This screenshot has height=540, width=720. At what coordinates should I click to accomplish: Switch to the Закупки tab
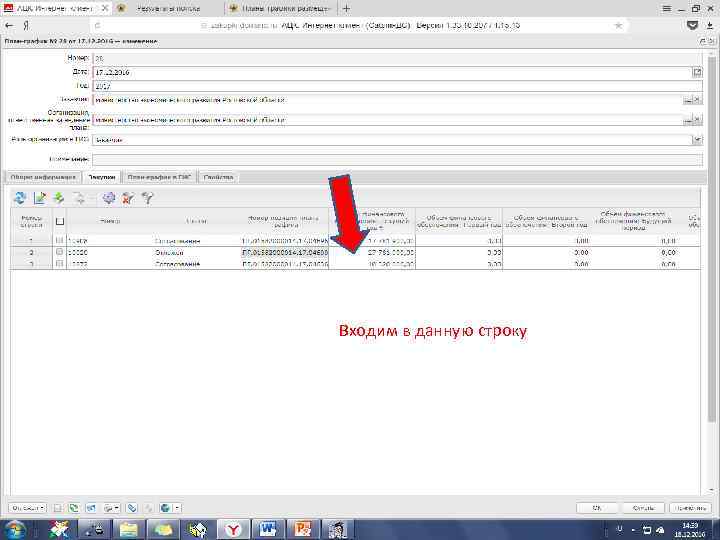(101, 177)
